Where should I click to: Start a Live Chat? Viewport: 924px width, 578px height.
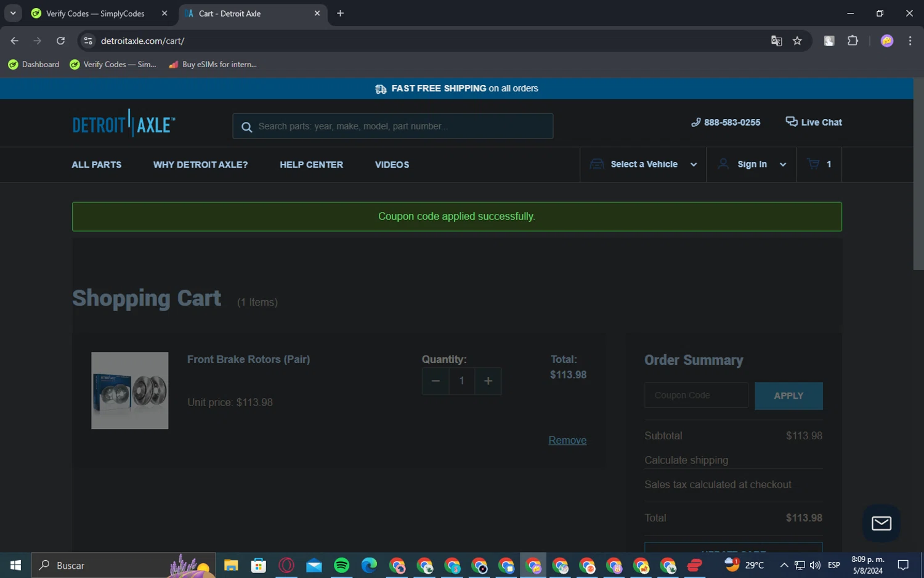(x=814, y=122)
